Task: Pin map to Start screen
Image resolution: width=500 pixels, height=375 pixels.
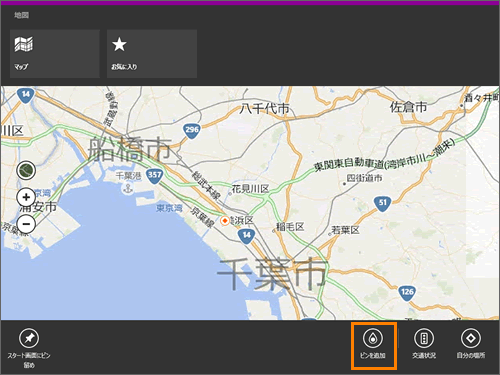Action: [x=29, y=348]
